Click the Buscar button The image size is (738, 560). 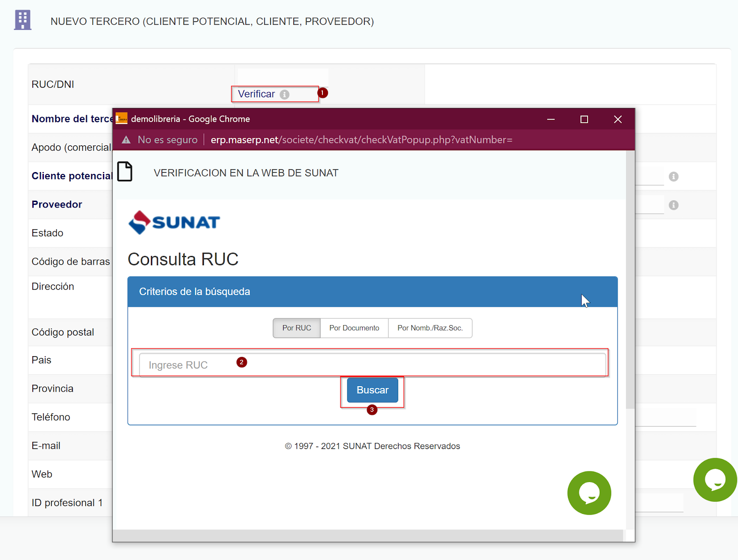point(373,390)
